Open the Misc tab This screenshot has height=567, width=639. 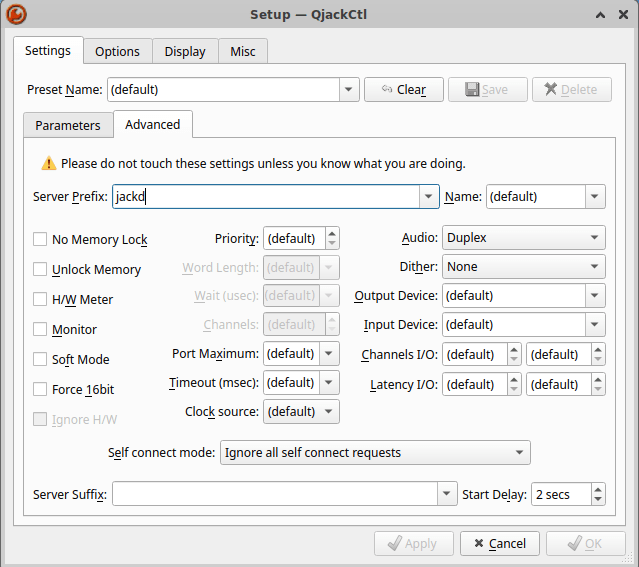(x=243, y=51)
